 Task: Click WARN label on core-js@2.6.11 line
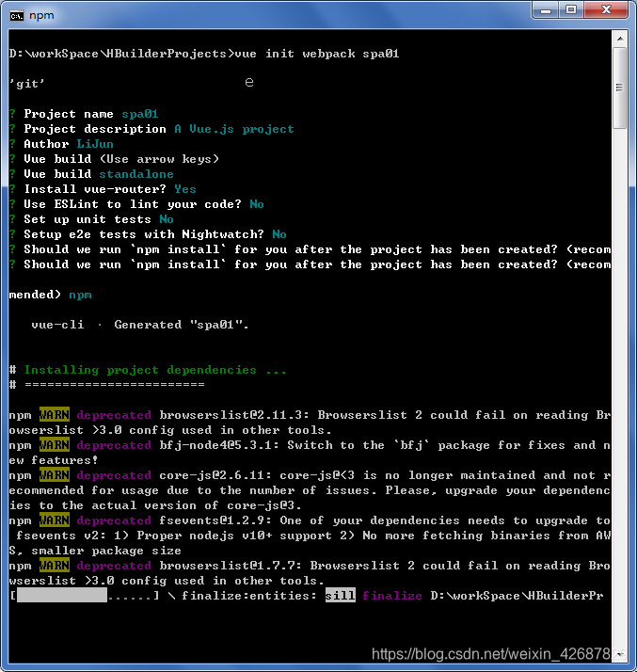pos(55,475)
